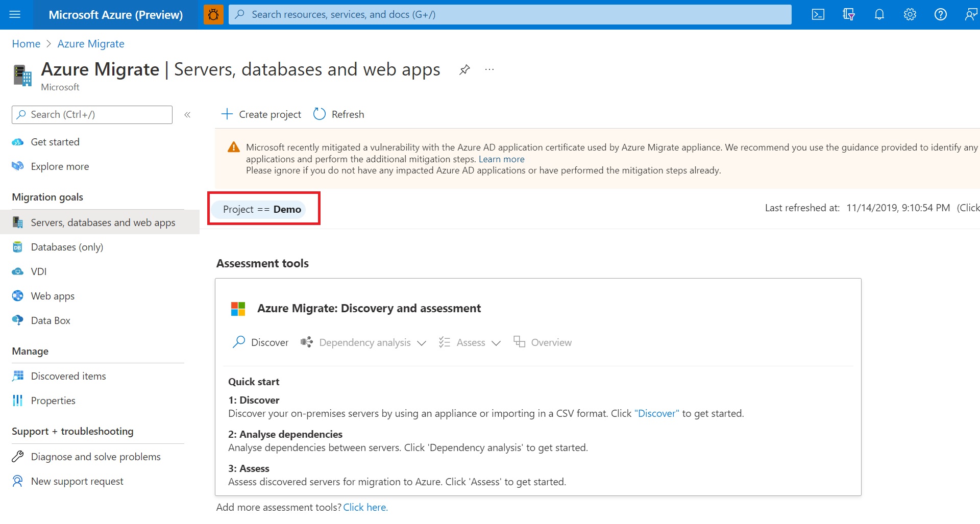The width and height of the screenshot is (980, 524).
Task: Click the notifications bell icon
Action: pos(879,14)
